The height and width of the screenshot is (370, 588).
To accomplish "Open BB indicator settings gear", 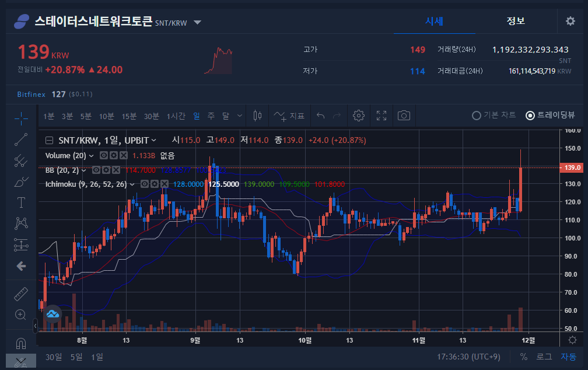I will point(106,170).
